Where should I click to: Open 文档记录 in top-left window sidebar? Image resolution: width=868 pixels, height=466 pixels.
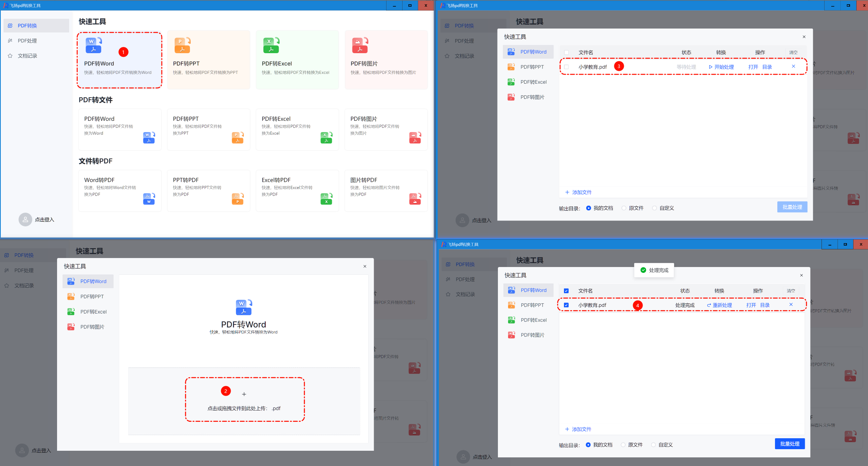(36, 56)
